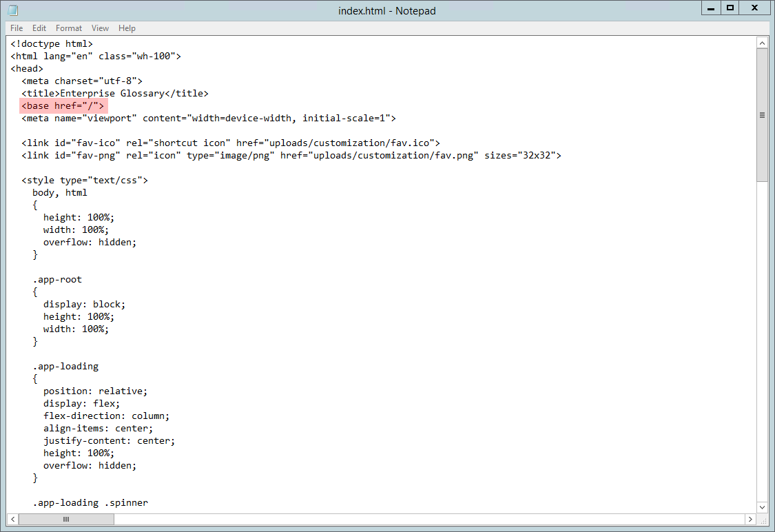Open the Edit menu
The image size is (775, 532).
pos(39,28)
